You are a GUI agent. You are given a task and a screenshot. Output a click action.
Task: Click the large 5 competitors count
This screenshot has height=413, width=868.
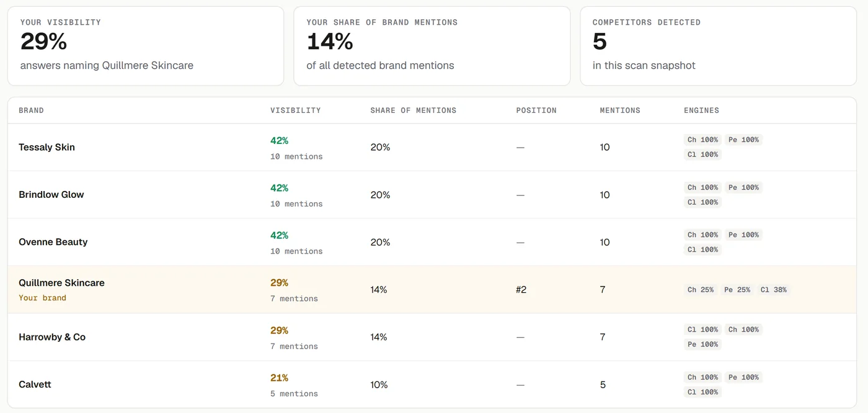(x=600, y=42)
